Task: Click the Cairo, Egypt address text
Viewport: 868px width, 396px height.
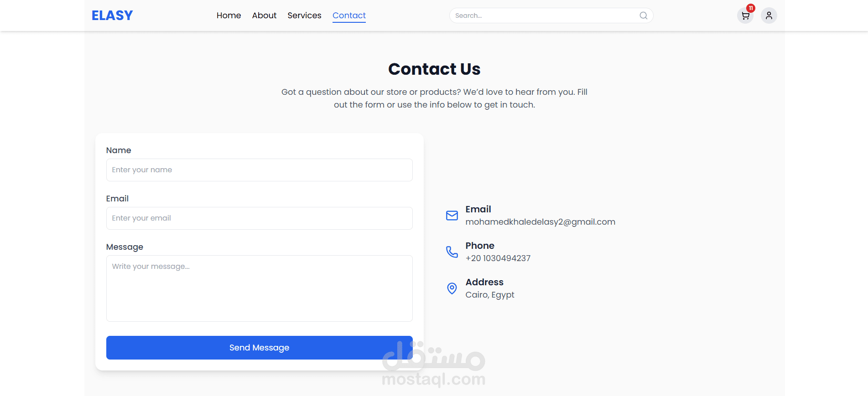Action: [489, 295]
